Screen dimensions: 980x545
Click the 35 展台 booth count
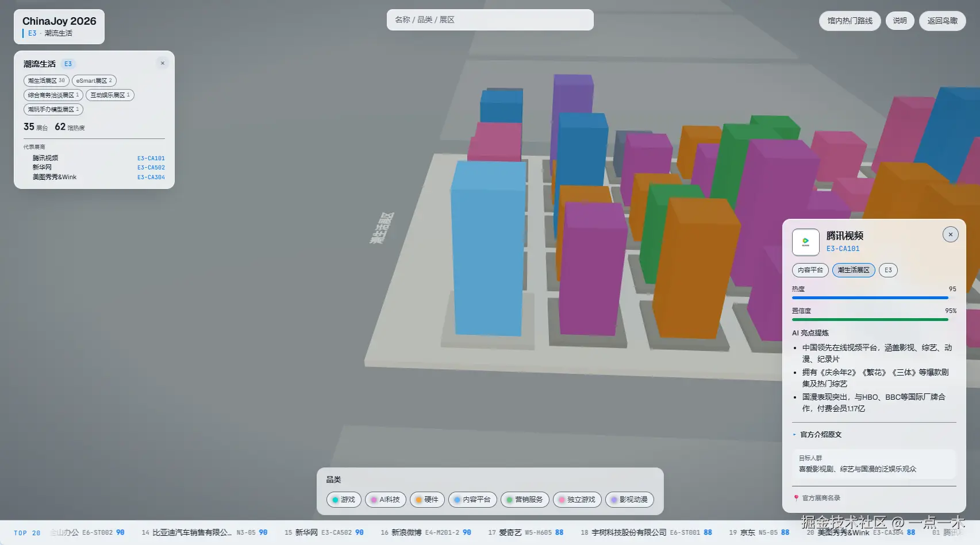[36, 127]
